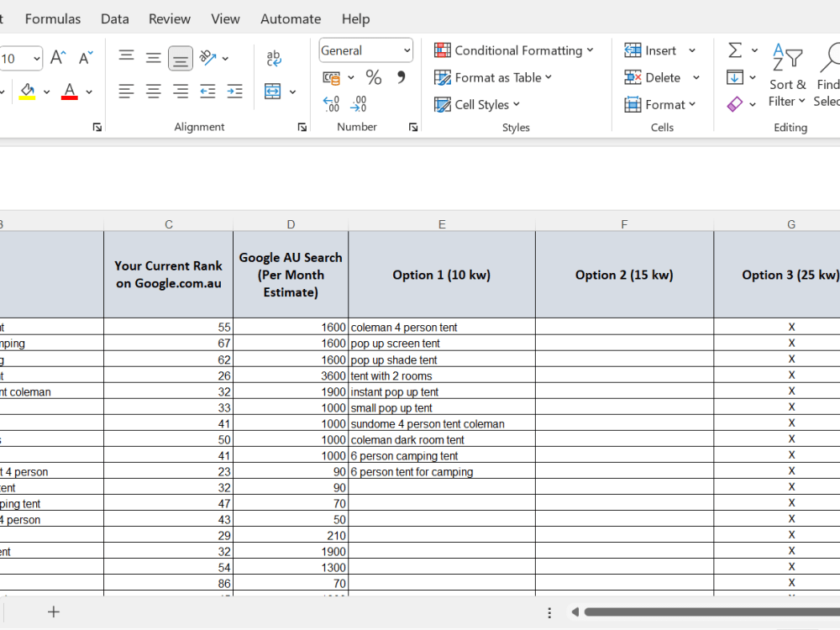Open the Data tab

point(114,18)
